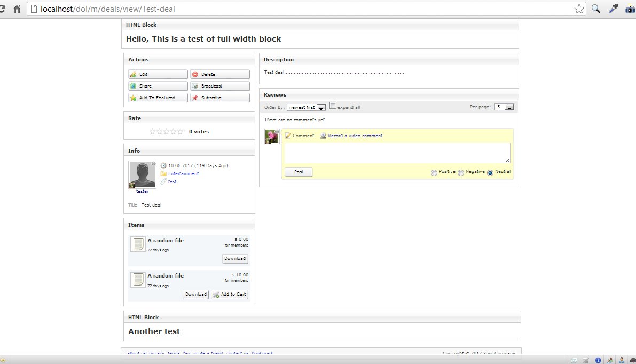Open the Order by newest first dropdown
Image resolution: width=636 pixels, height=364 pixels.
click(x=306, y=107)
